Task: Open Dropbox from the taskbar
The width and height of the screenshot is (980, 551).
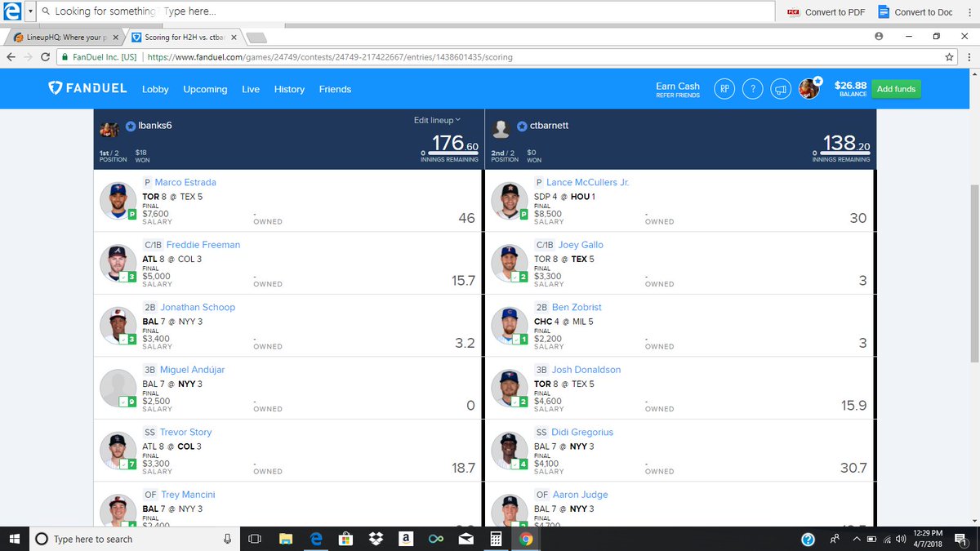Action: point(375,539)
